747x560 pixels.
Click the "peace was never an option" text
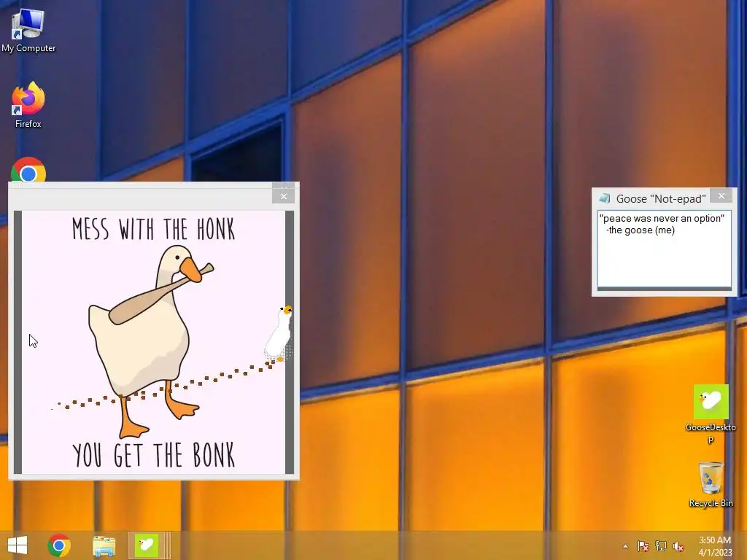click(662, 218)
